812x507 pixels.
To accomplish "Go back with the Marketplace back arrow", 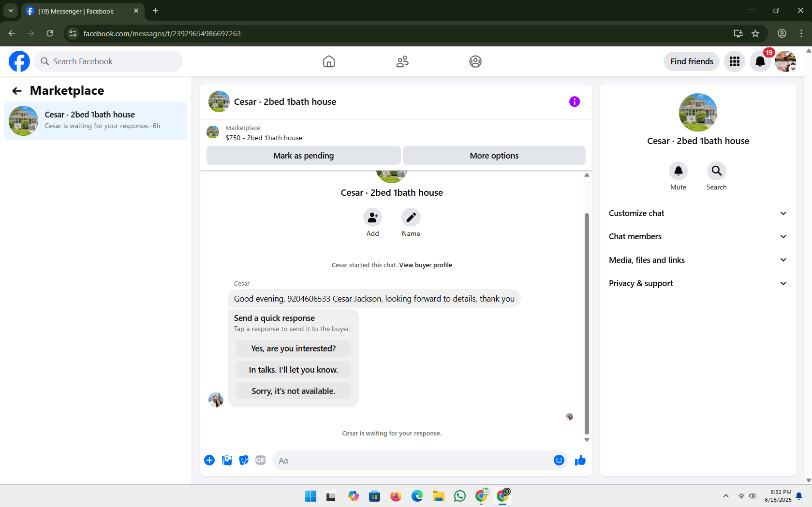I will [x=17, y=91].
